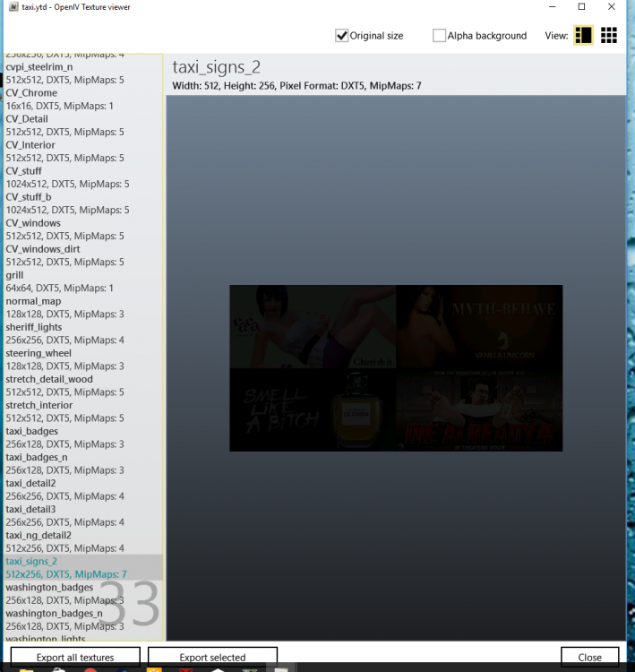Maximize the Texture viewer window
The height and width of the screenshot is (672, 635).
[581, 7]
